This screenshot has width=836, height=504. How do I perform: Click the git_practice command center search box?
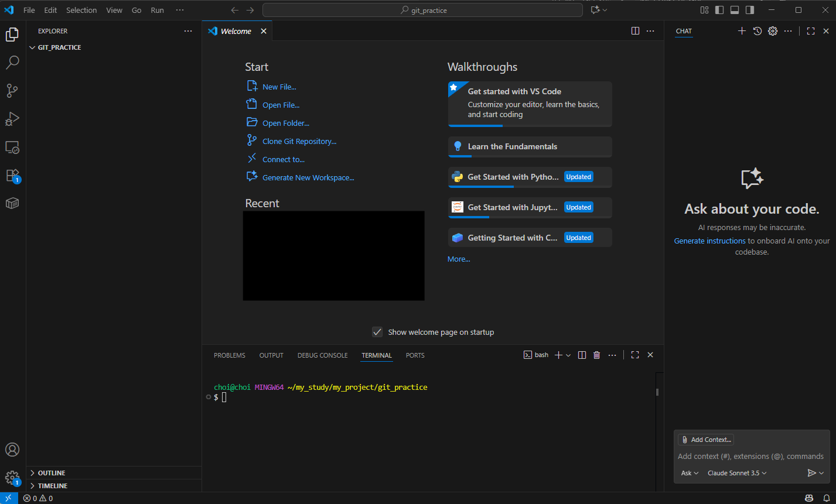coord(422,10)
